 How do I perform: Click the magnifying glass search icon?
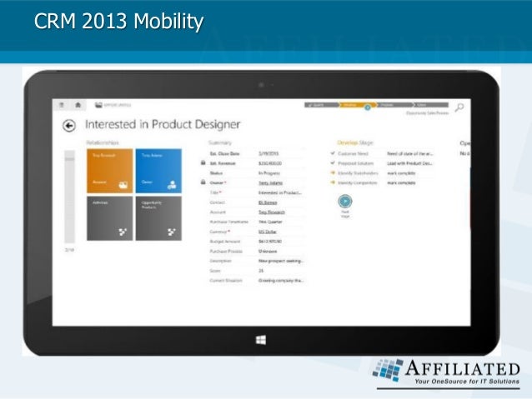tap(459, 107)
